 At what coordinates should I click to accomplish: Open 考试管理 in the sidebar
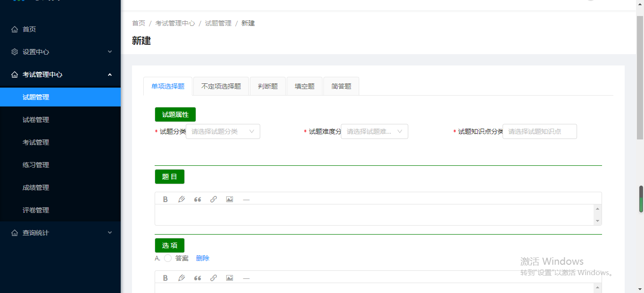point(60,142)
